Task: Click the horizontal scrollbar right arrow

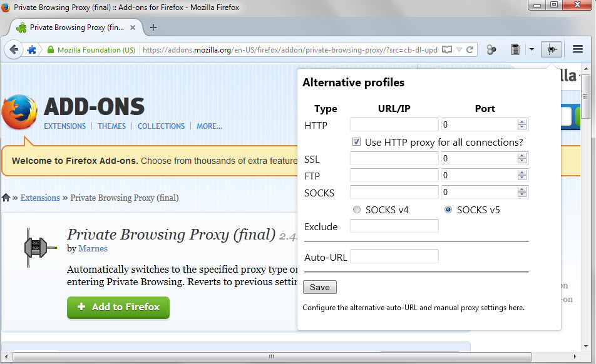Action: (575, 356)
